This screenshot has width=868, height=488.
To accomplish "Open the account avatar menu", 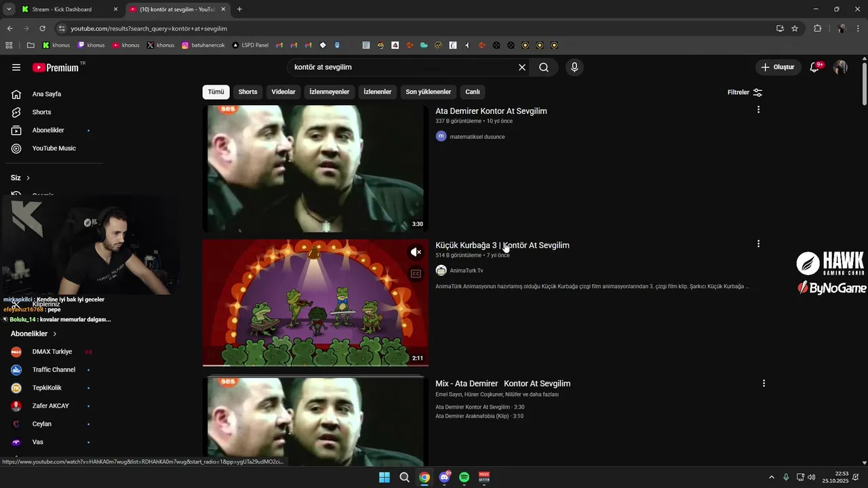I will point(840,67).
